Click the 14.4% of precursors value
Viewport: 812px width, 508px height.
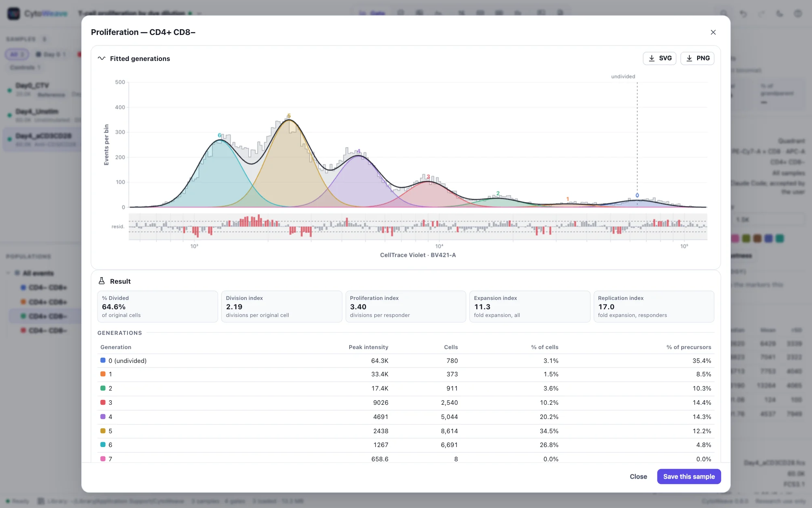pyautogui.click(x=702, y=402)
